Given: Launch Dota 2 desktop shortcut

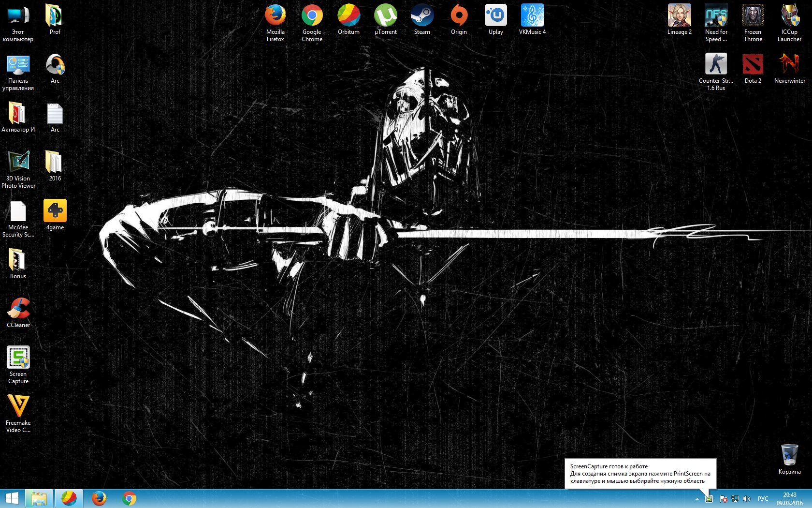Looking at the screenshot, I should (x=753, y=68).
